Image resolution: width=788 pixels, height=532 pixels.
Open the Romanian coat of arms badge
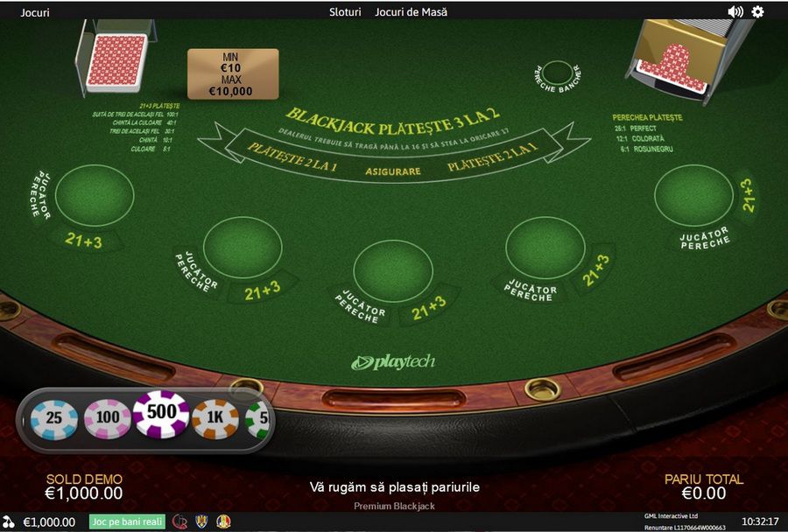tap(201, 521)
